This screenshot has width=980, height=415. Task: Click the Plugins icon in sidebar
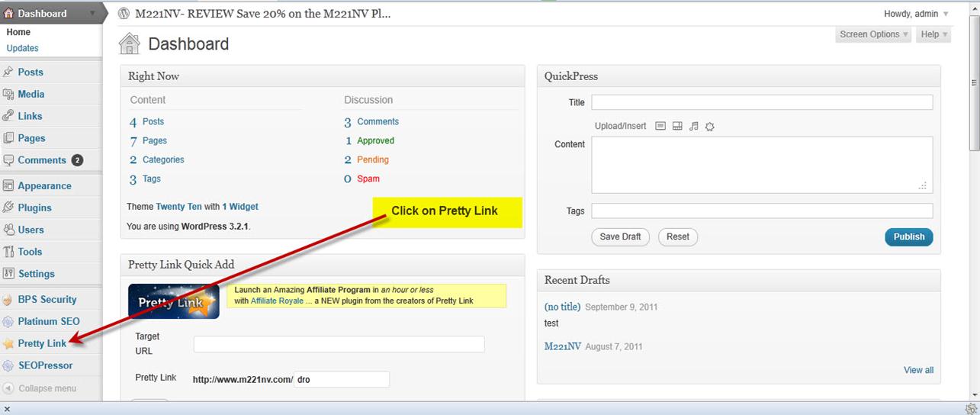point(8,207)
